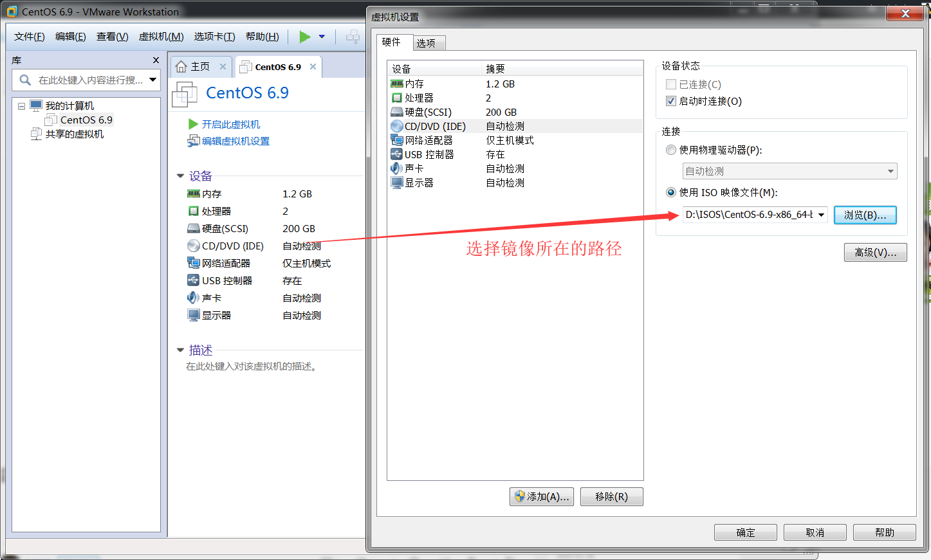The image size is (931, 560).
Task: Open the 选项卡(T) menu
Action: (215, 36)
